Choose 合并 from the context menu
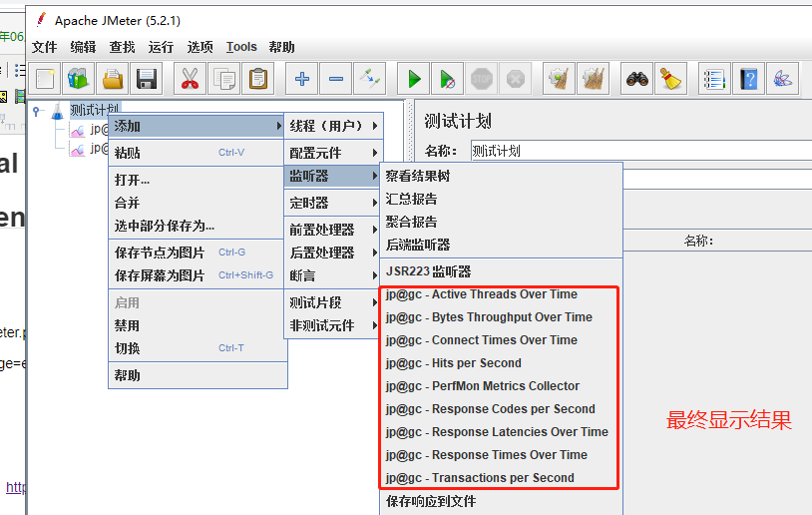The image size is (812, 515). pyautogui.click(x=198, y=203)
